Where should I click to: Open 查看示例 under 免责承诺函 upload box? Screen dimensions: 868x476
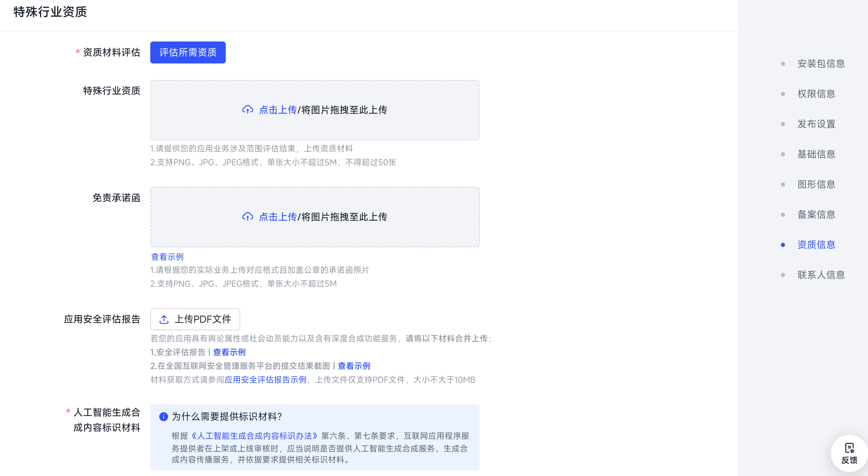[x=167, y=257]
